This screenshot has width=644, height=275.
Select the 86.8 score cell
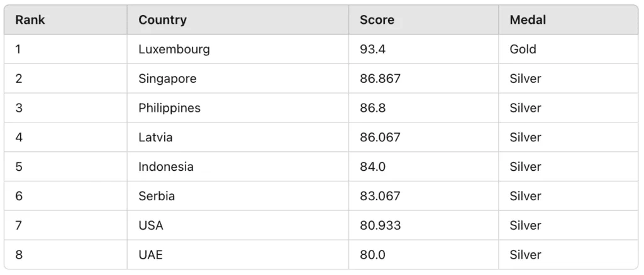tap(372, 108)
